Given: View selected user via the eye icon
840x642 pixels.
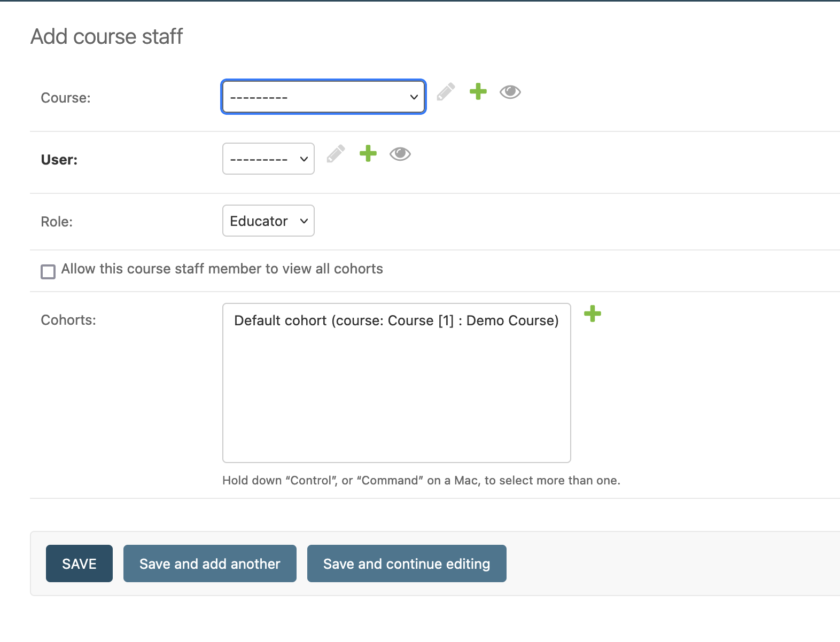Looking at the screenshot, I should pos(400,154).
